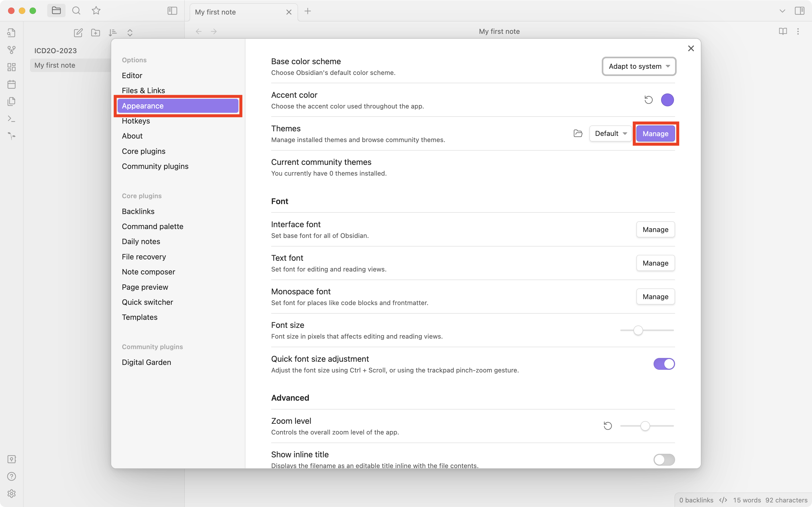Navigate forward arrow icon

[x=214, y=31]
